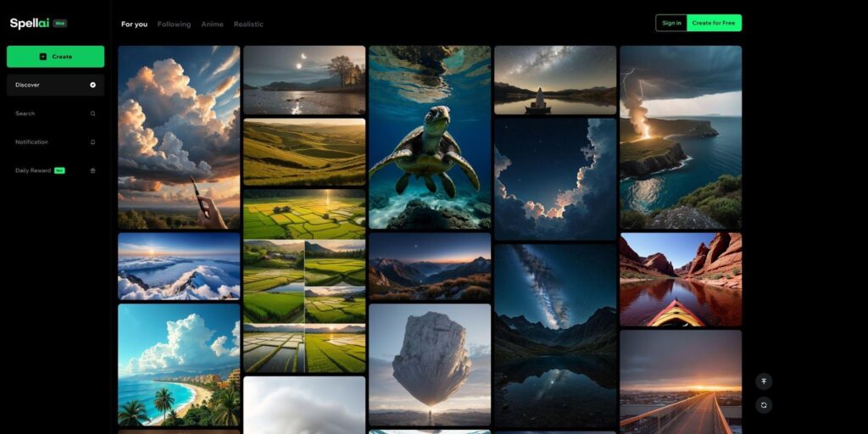Open the Search sidebar item

click(55, 114)
